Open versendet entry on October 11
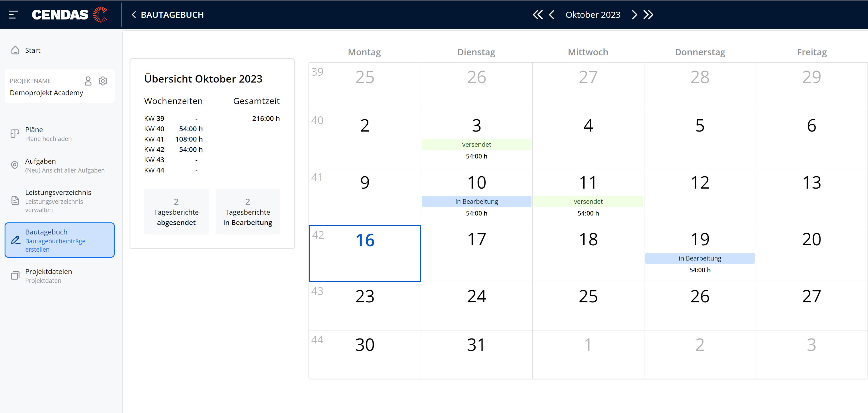This screenshot has width=868, height=413. (588, 201)
